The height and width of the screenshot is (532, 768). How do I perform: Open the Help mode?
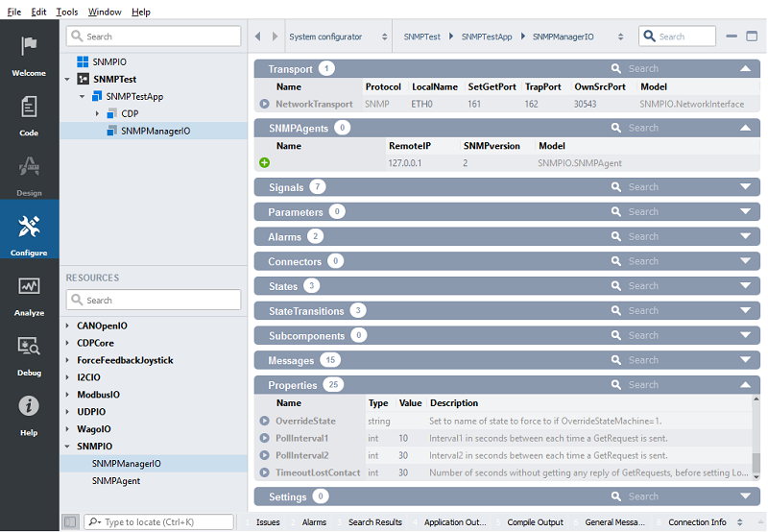[29, 415]
